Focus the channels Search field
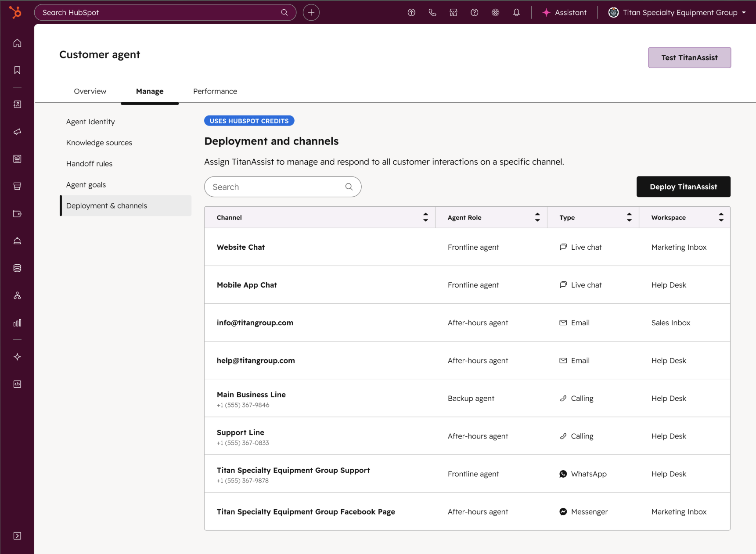 pyautogui.click(x=283, y=187)
